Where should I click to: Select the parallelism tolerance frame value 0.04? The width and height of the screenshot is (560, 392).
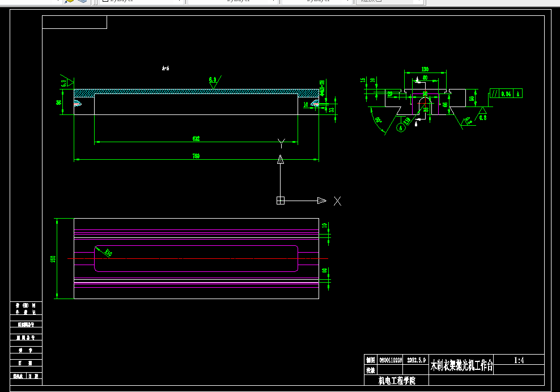point(506,93)
